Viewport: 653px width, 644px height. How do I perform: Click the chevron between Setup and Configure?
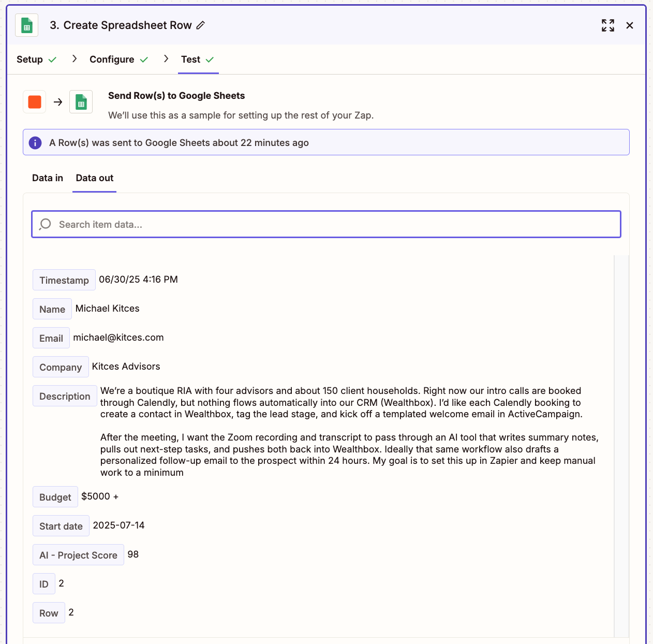tap(75, 59)
